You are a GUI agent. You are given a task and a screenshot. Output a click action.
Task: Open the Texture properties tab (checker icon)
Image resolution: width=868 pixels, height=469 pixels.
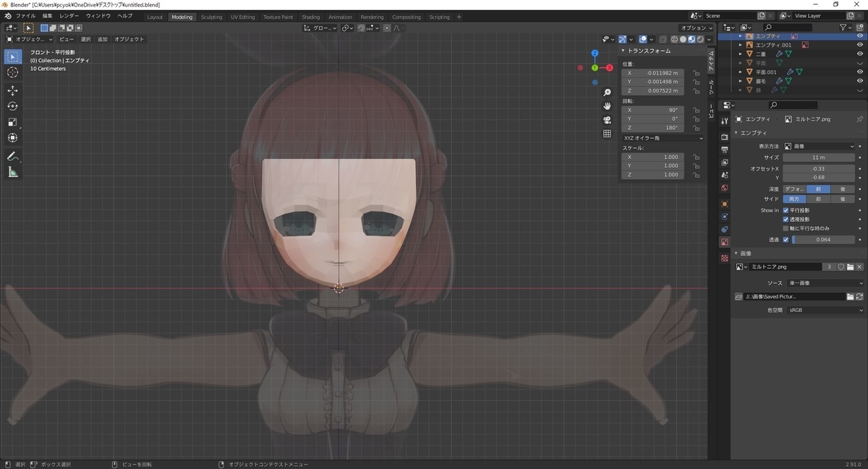coord(724,258)
